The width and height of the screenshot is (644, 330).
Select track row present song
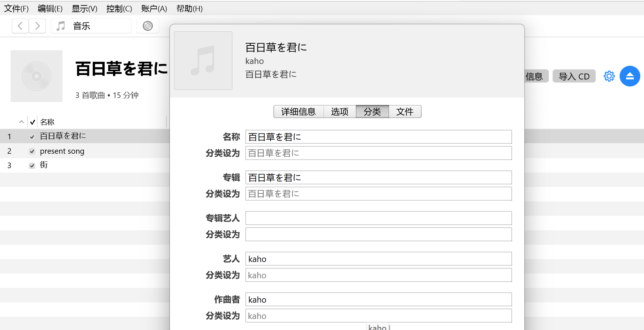tap(85, 151)
